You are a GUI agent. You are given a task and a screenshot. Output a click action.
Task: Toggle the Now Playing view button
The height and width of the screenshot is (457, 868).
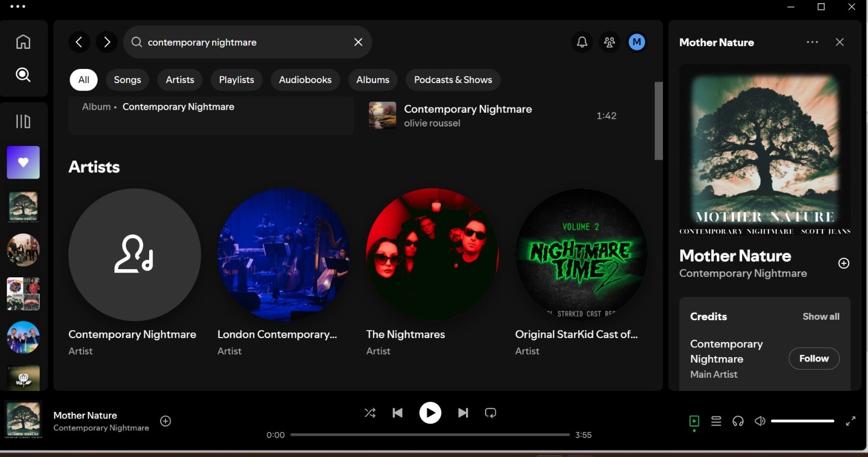tap(694, 421)
